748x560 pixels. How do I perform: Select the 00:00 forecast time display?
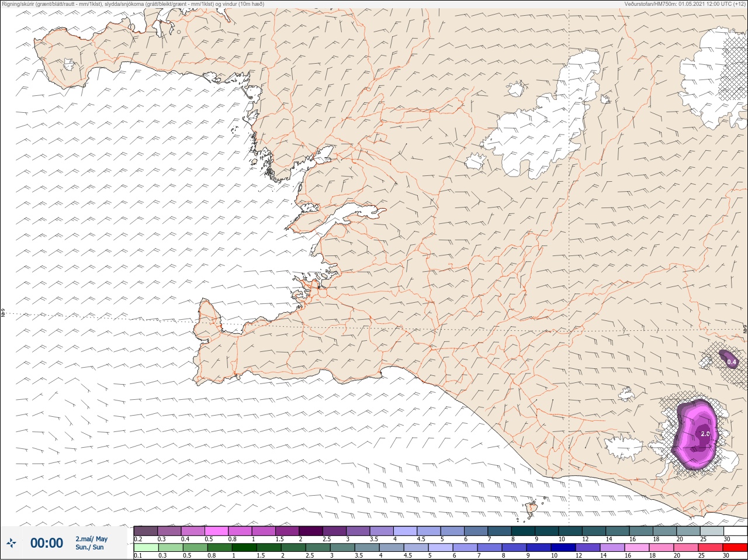pos(47,543)
